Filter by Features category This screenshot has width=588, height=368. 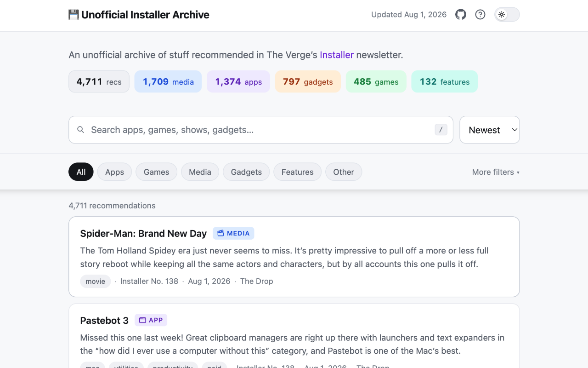click(297, 172)
